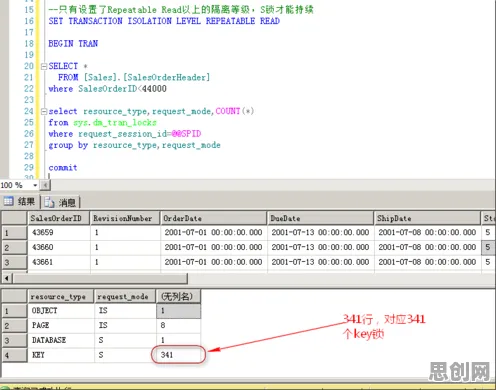Click cell with SalesOrderID 43660

[x=59, y=247]
